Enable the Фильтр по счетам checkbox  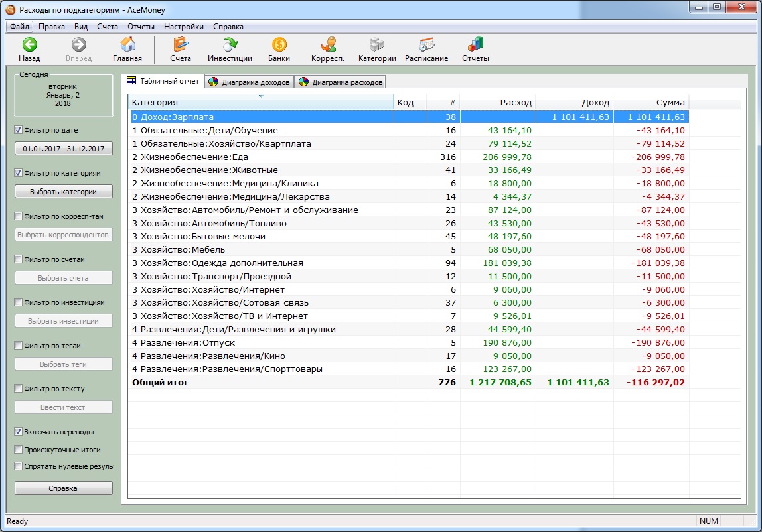point(19,259)
